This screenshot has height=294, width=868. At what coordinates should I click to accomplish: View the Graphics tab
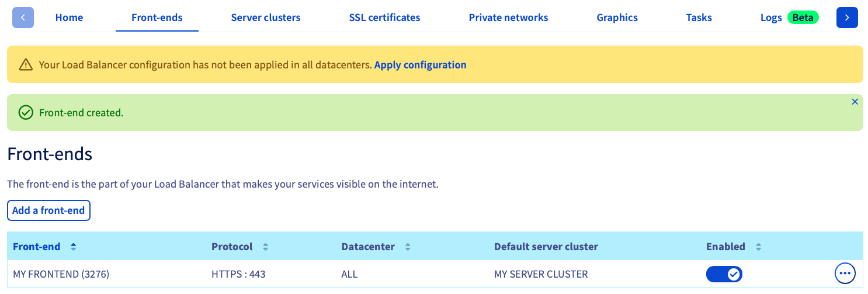click(617, 18)
